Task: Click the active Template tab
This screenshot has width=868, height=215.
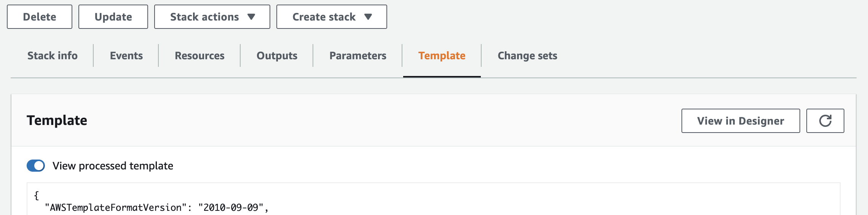Action: click(x=442, y=55)
